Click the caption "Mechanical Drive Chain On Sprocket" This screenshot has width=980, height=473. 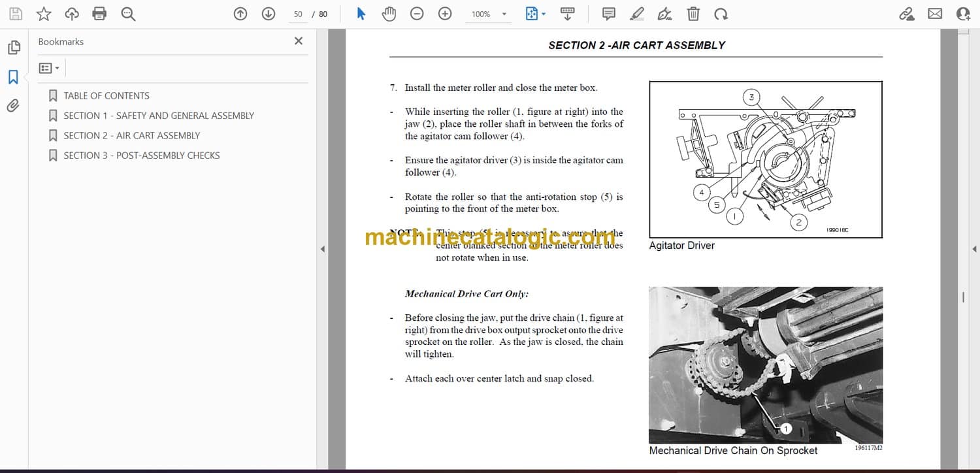click(x=734, y=451)
